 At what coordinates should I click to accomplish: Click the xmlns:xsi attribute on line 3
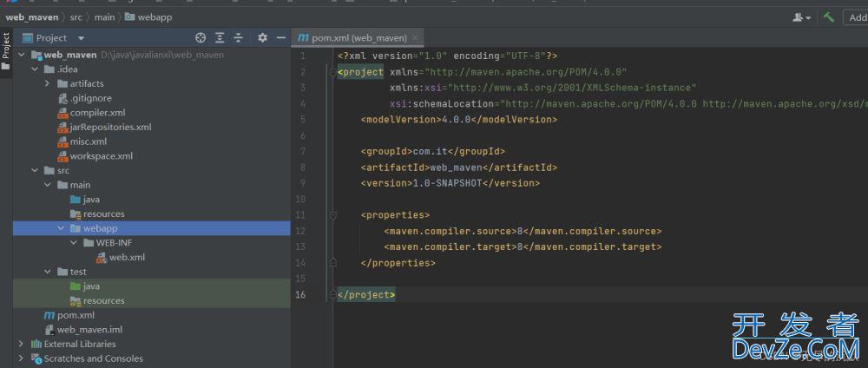pyautogui.click(x=542, y=88)
